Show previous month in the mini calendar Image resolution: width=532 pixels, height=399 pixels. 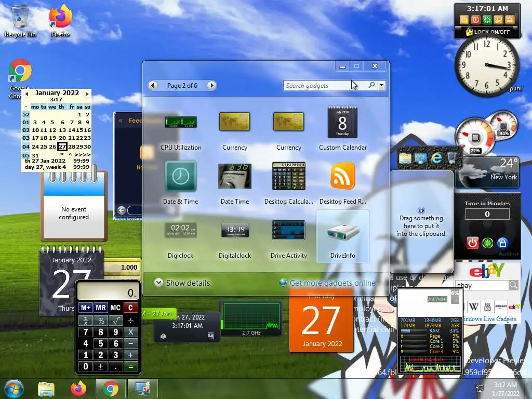click(x=26, y=94)
